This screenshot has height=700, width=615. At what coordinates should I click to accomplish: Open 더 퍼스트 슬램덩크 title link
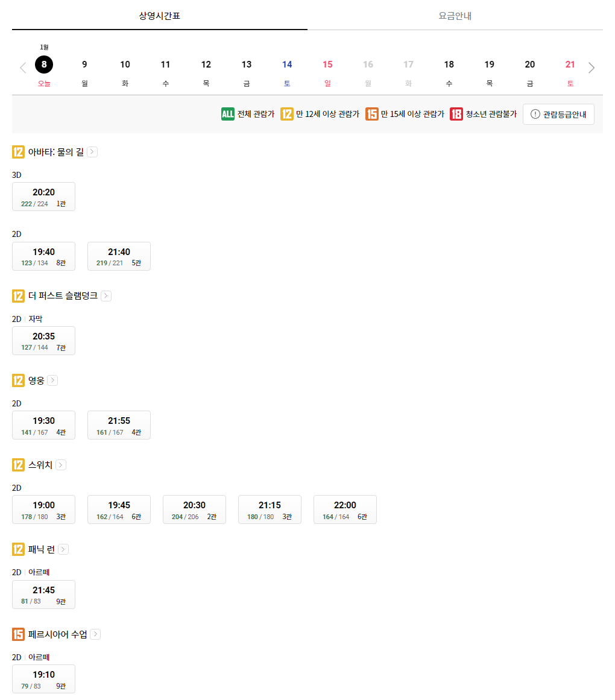pos(63,295)
